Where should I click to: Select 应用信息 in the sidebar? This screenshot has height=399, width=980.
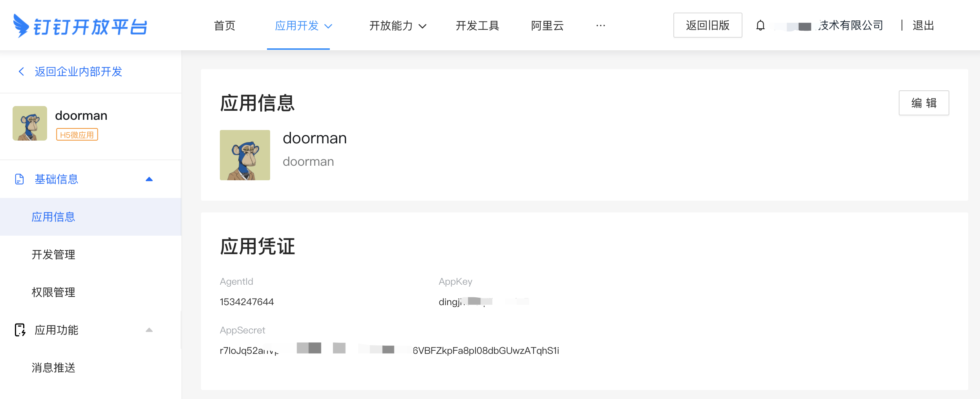pos(90,217)
